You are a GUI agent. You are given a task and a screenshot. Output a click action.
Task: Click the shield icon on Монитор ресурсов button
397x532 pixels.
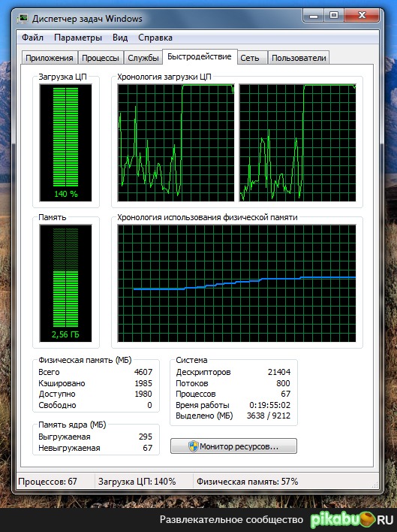point(193,446)
